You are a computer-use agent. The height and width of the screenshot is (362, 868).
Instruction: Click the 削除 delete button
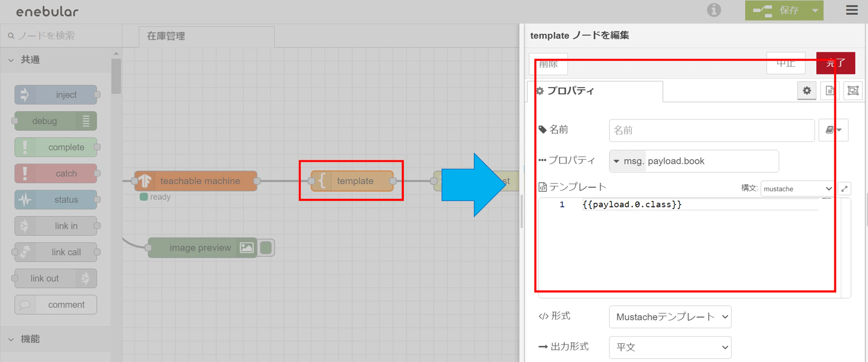(548, 64)
